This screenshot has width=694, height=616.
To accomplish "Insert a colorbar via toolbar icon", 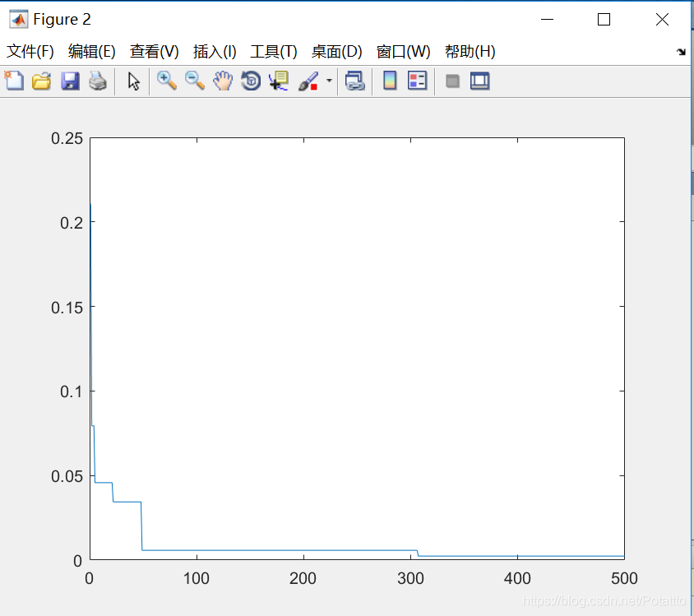I will click(390, 81).
